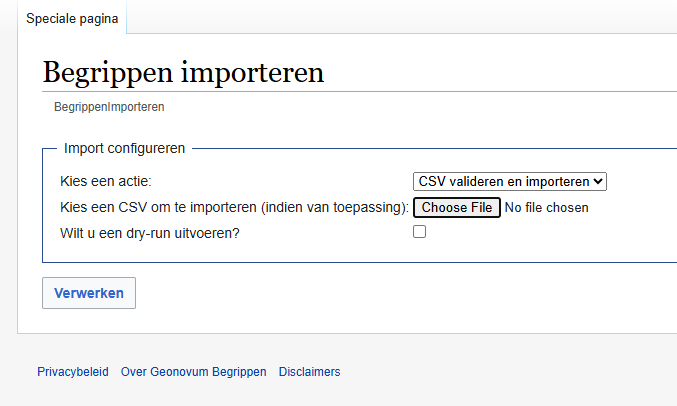This screenshot has width=677, height=406.
Task: Click the 'Begrippen importeren' page heading
Action: point(183,73)
